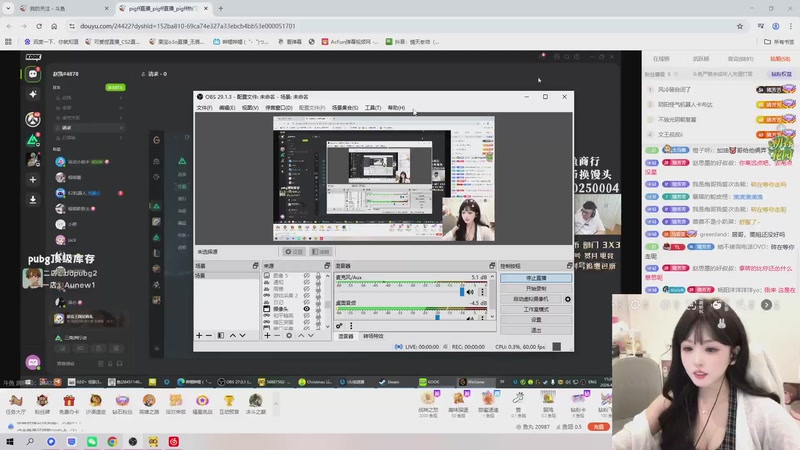Move selected source up in Sources toolbar
Screen dimensions: 800x450
click(301, 335)
